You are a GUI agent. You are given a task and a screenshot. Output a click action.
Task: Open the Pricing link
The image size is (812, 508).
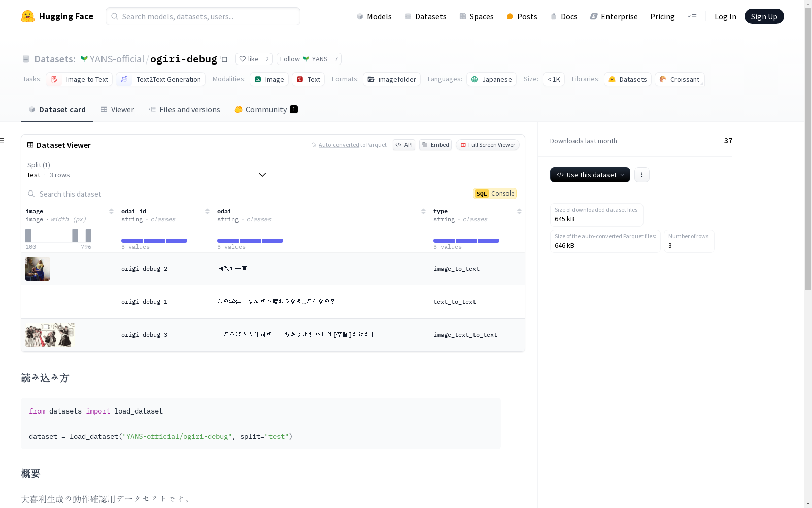click(x=662, y=16)
